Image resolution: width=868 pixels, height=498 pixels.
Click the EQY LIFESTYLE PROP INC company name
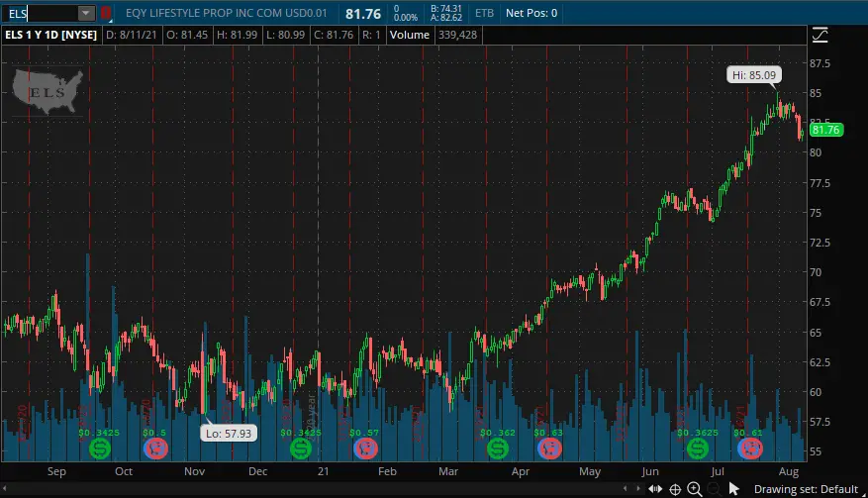[x=227, y=13]
